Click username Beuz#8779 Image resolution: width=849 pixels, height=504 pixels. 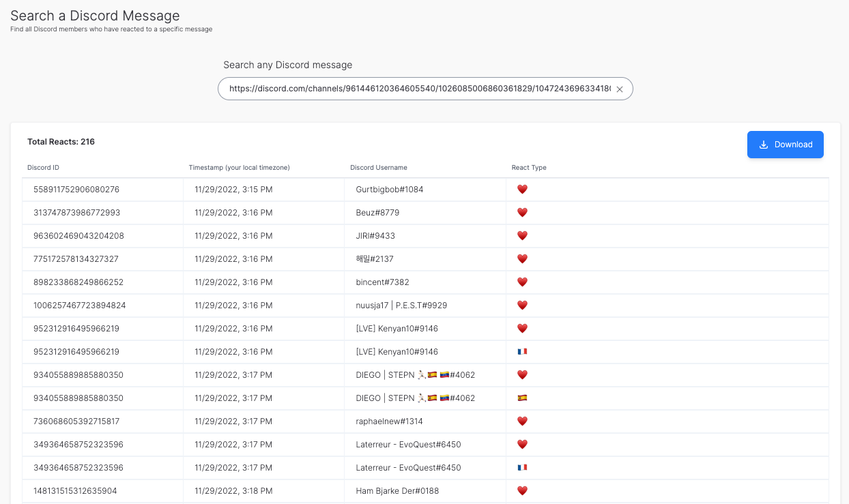[377, 213]
